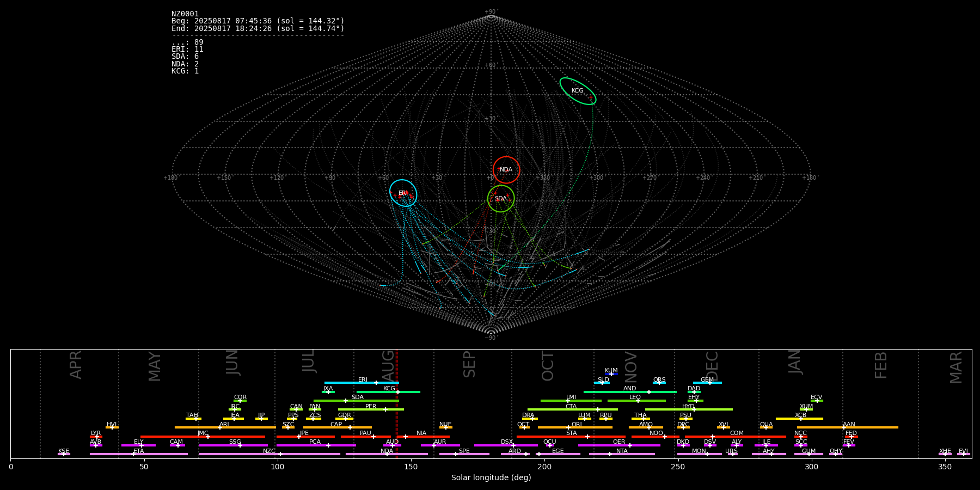Click the KCG radiant ellipse on the sky map
The height and width of the screenshot is (490, 980).
[x=578, y=91]
